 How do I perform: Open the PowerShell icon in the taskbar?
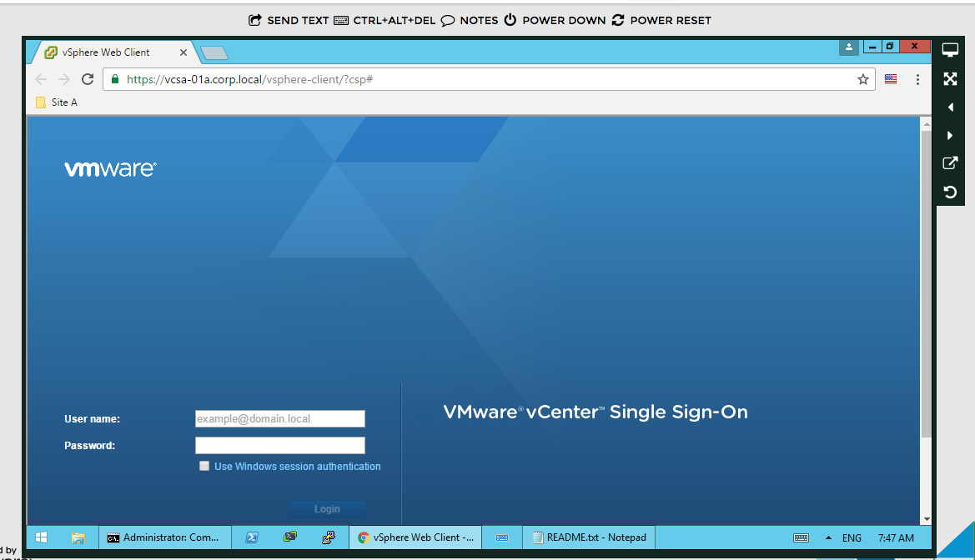[x=251, y=537]
